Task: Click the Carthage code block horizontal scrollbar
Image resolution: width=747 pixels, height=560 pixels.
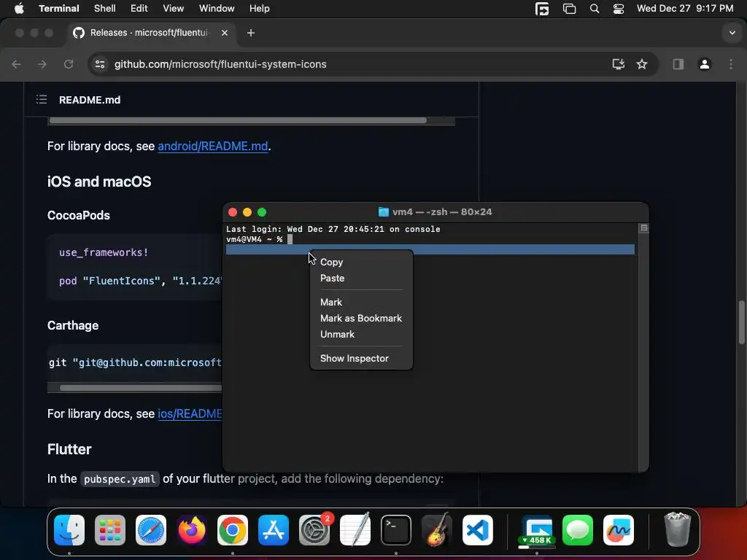Action: click(141, 388)
